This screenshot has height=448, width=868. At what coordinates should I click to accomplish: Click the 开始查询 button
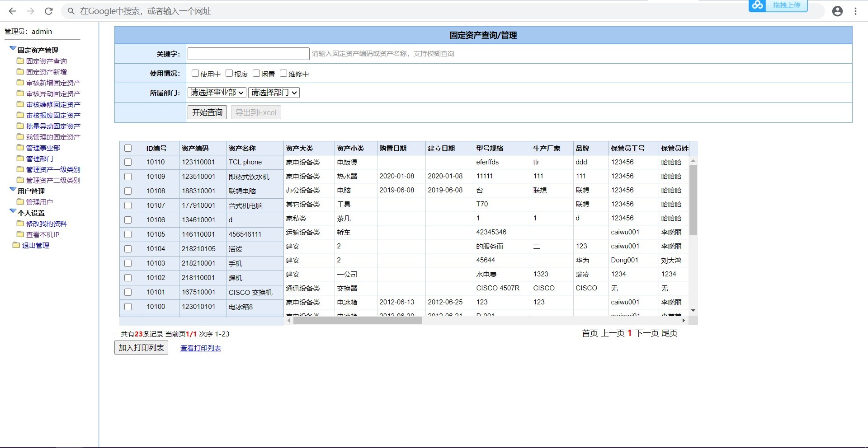click(207, 112)
